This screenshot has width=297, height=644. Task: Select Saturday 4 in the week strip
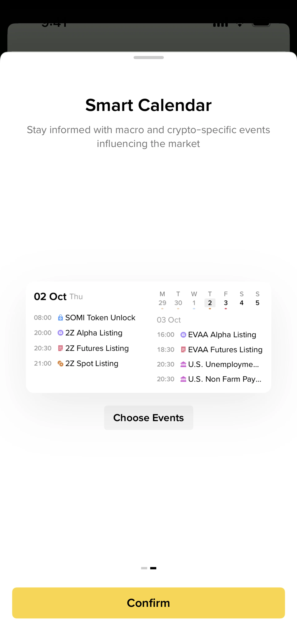coord(241,303)
